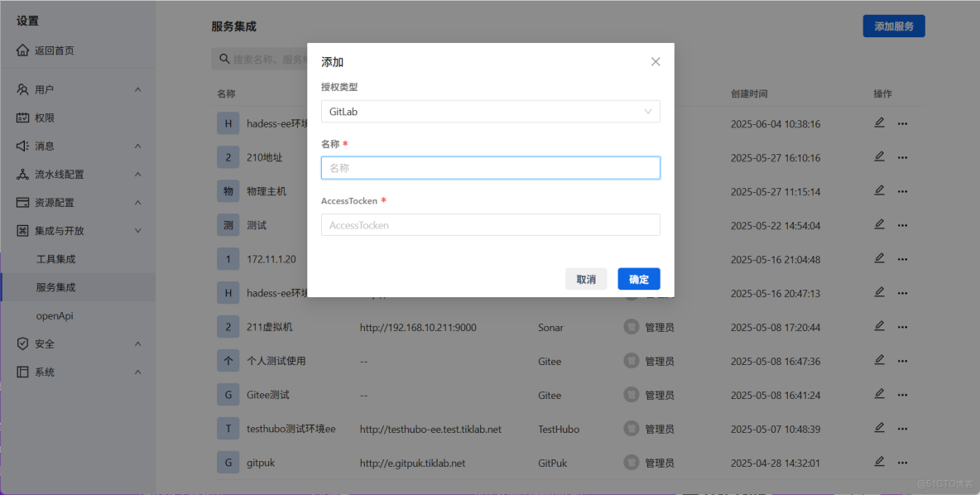Close the 添加 dialog with the X
This screenshot has width=980, height=495.
coord(656,61)
